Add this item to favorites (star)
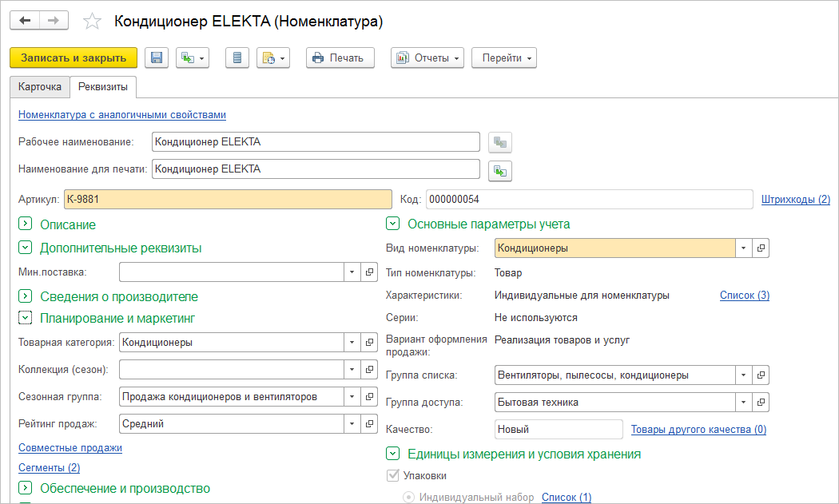Screen dimensions: 839x504 (93, 22)
